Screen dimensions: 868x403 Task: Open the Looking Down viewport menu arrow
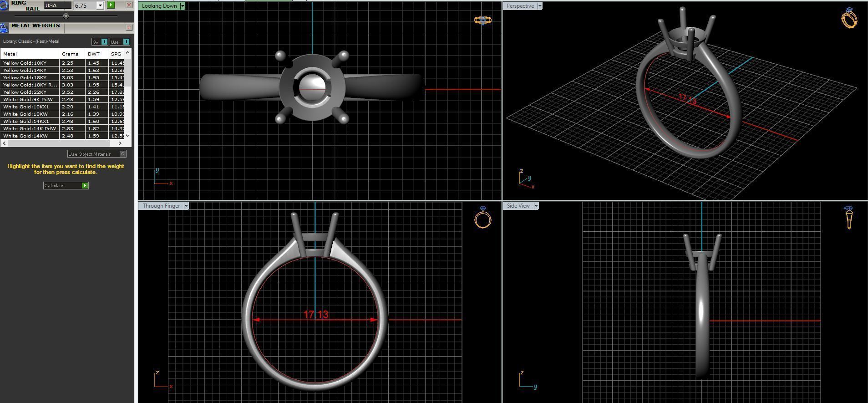pyautogui.click(x=183, y=6)
